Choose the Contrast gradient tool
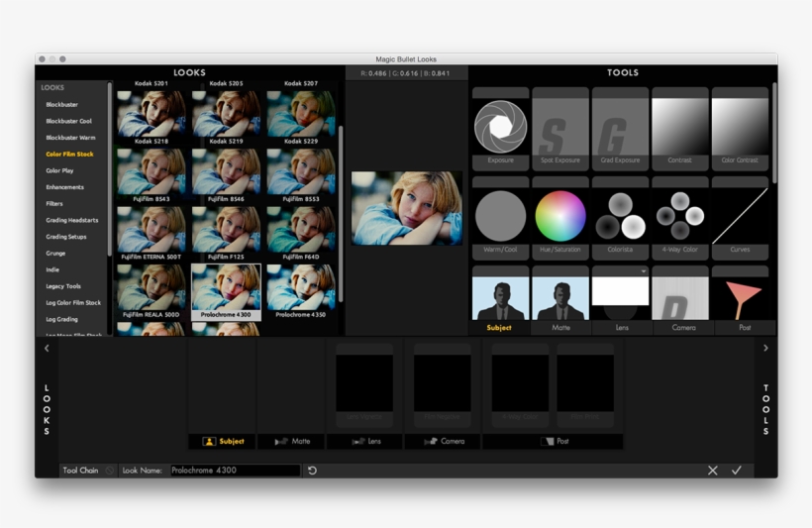812x528 pixels. (680, 129)
